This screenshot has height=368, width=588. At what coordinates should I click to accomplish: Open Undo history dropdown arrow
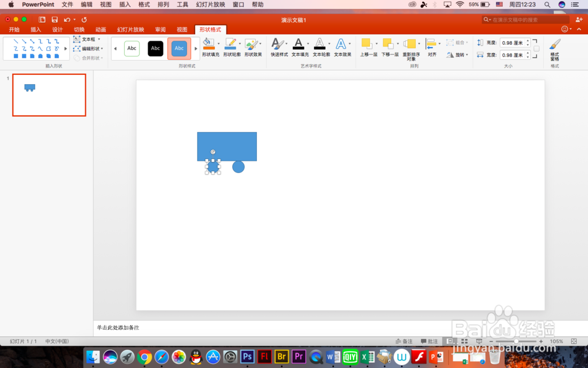(x=75, y=19)
